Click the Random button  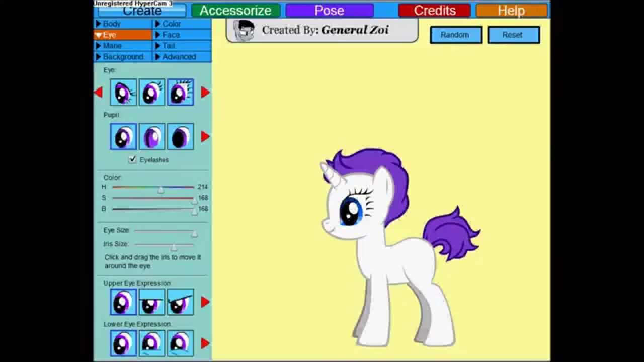click(x=455, y=35)
